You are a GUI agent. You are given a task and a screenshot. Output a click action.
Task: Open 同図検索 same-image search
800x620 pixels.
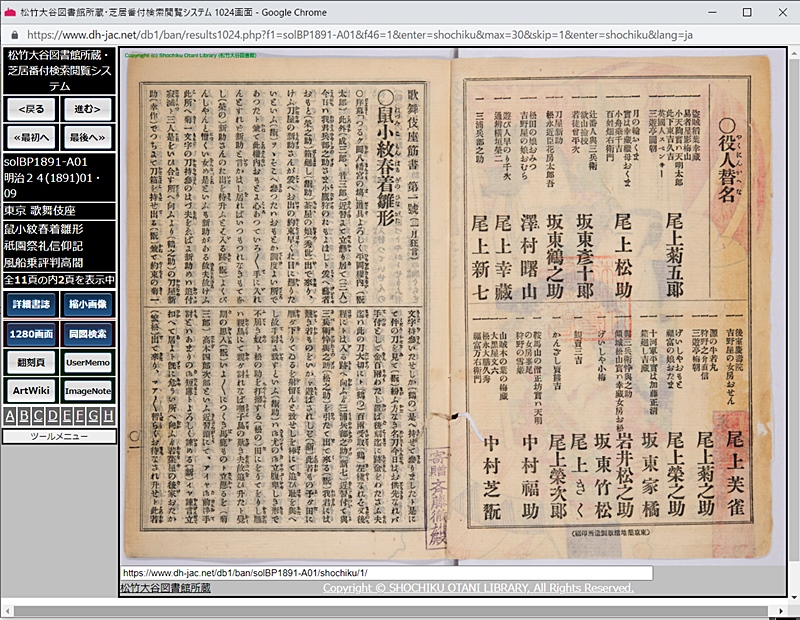[x=88, y=333]
